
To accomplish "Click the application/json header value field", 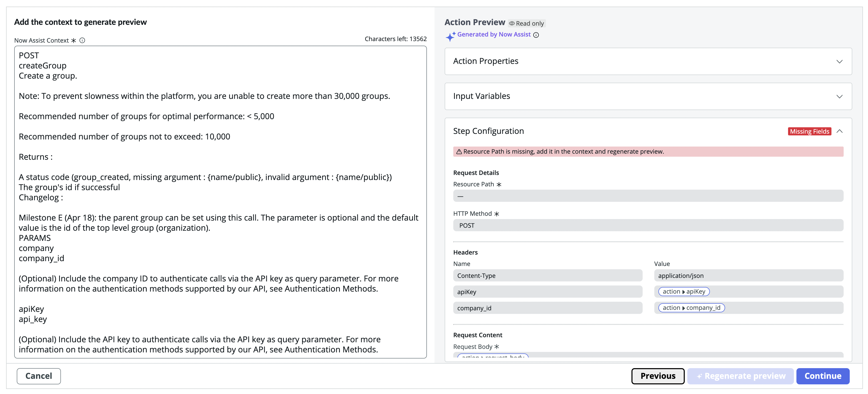I will click(749, 275).
